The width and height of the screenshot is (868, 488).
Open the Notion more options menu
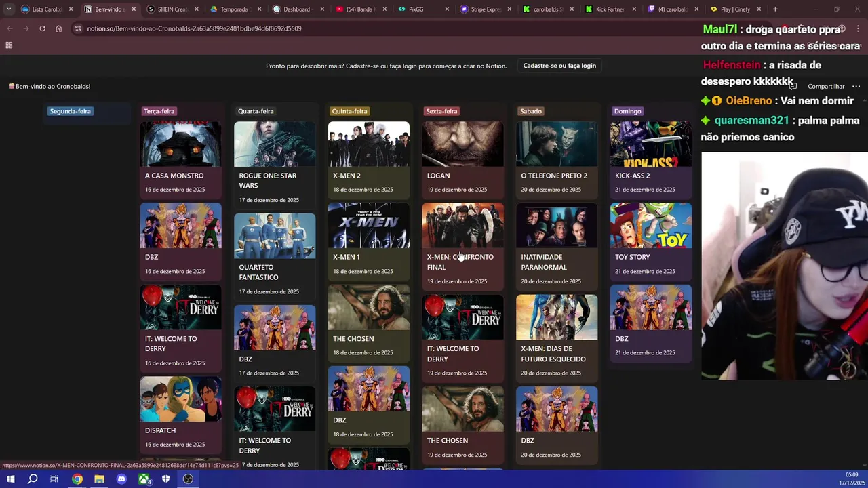click(x=856, y=86)
